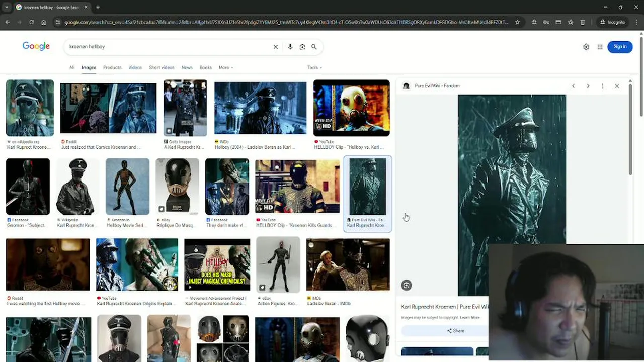Click the browser home icon

coord(44,22)
